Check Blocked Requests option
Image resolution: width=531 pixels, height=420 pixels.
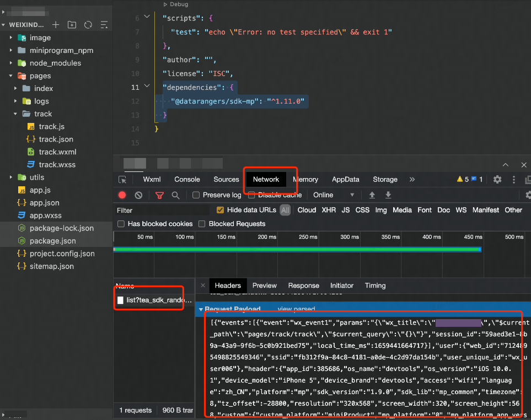point(202,224)
